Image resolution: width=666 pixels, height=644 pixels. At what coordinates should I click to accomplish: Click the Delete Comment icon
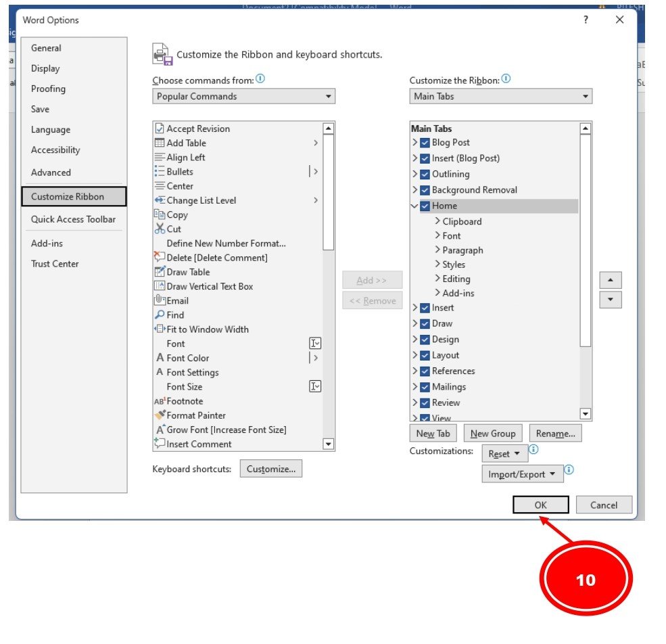pyautogui.click(x=160, y=257)
